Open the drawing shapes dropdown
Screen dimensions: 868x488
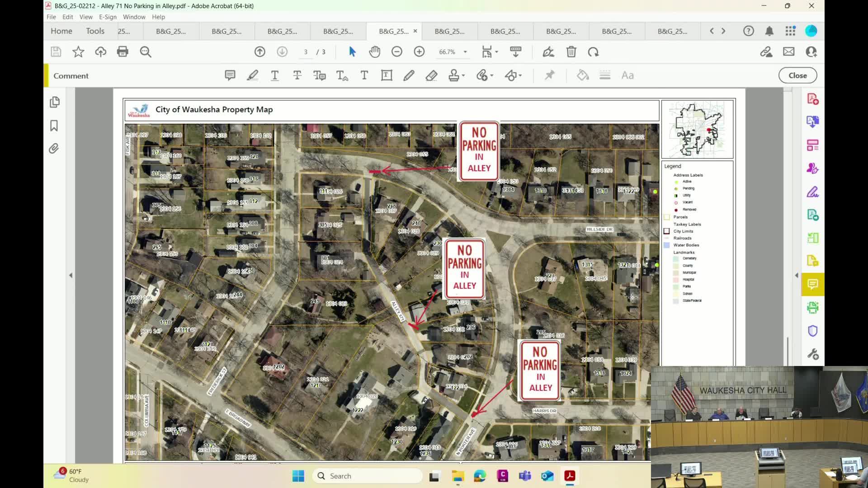click(x=519, y=75)
